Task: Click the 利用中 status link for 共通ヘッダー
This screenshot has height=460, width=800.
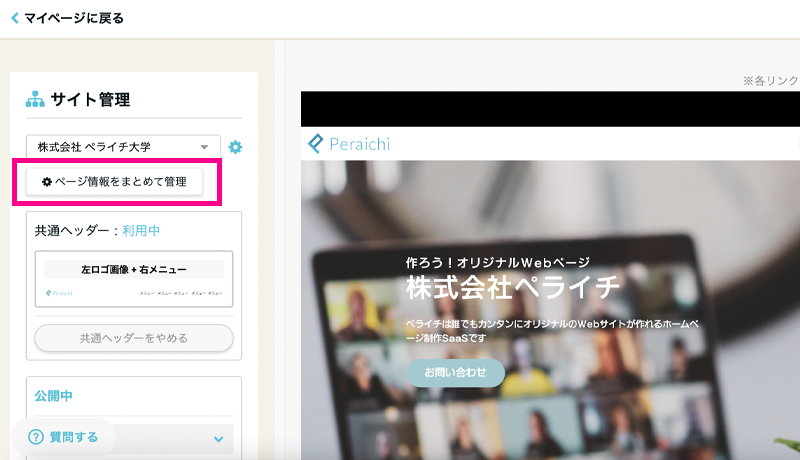Action: (x=141, y=231)
